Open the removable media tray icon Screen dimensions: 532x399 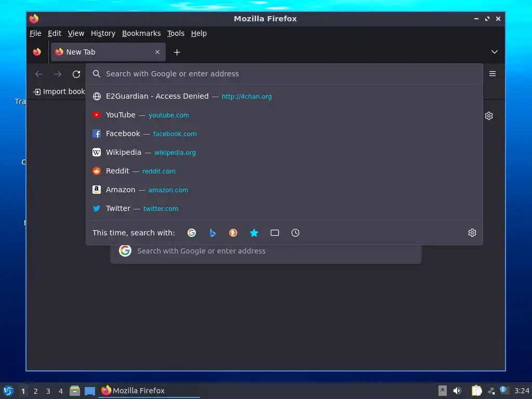pyautogui.click(x=443, y=391)
